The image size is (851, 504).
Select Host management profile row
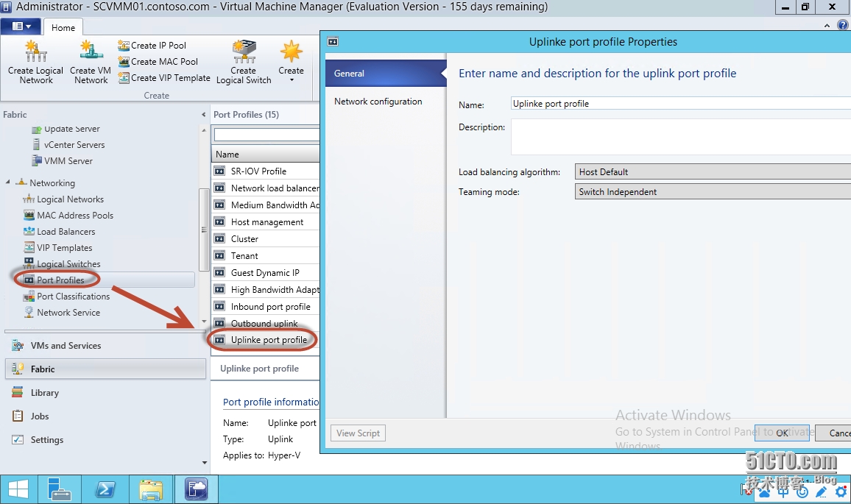(x=266, y=222)
